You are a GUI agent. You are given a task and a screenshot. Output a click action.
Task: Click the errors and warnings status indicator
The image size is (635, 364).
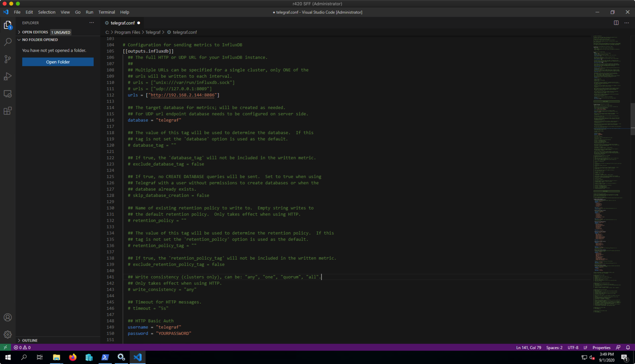coord(22,348)
